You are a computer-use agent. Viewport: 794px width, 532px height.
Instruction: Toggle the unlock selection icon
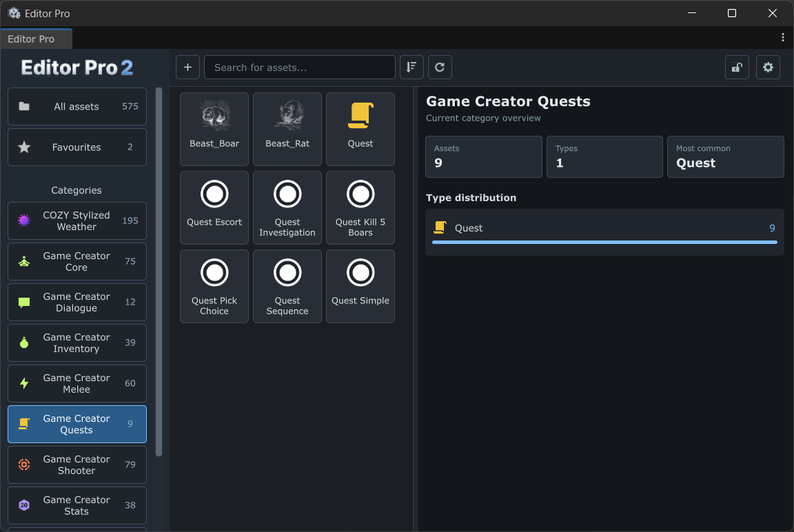coord(737,68)
